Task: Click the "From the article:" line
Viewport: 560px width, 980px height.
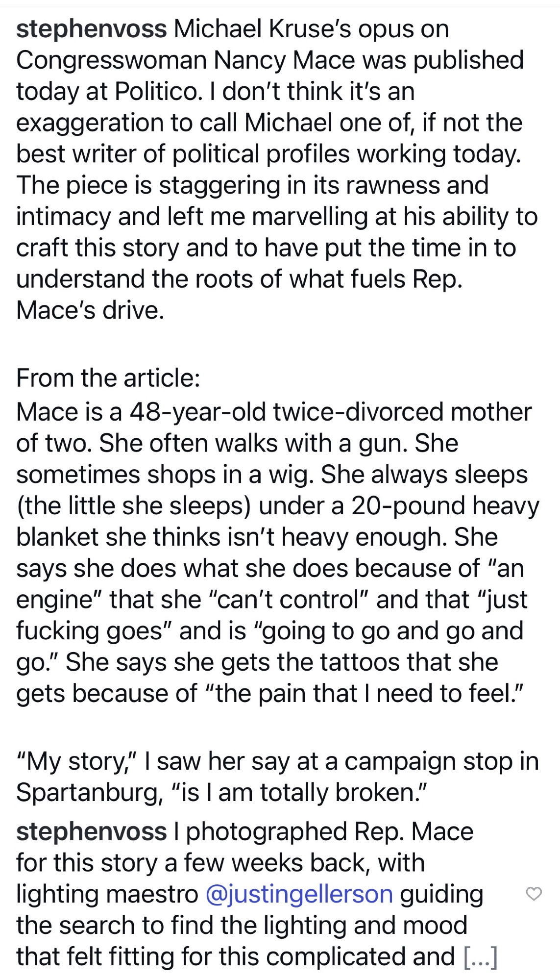Action: 108,378
